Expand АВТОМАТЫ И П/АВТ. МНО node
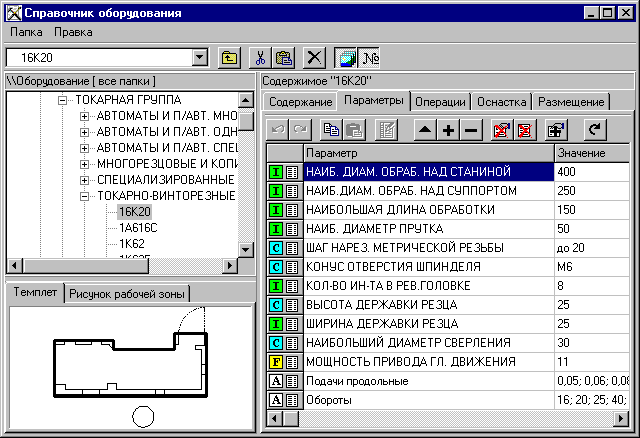Image resolution: width=640 pixels, height=438 pixels. (x=84, y=116)
